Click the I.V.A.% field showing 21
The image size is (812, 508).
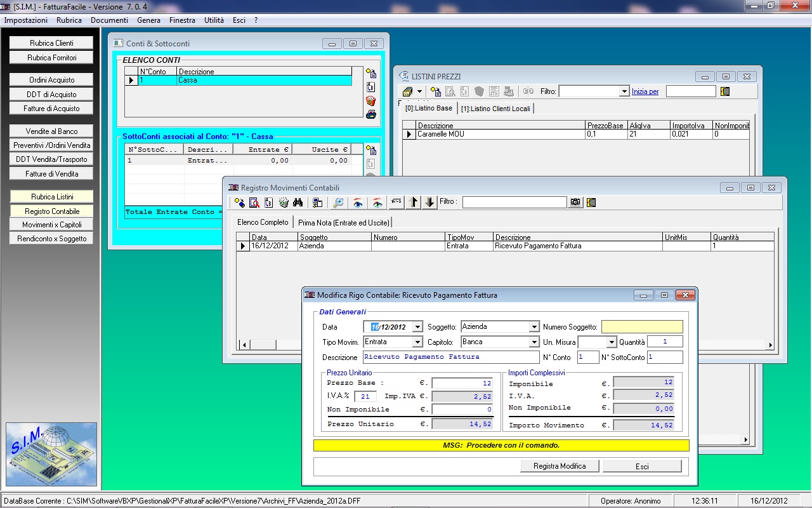tap(365, 396)
